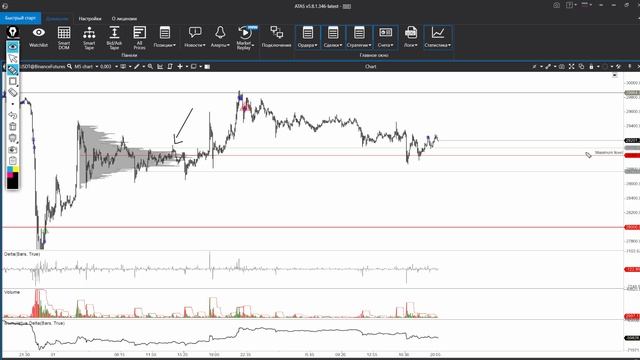Screen dimensions: 640x360
Task: Click the fullscreen expand icon in chart header
Action: pyautogui.click(x=571, y=67)
